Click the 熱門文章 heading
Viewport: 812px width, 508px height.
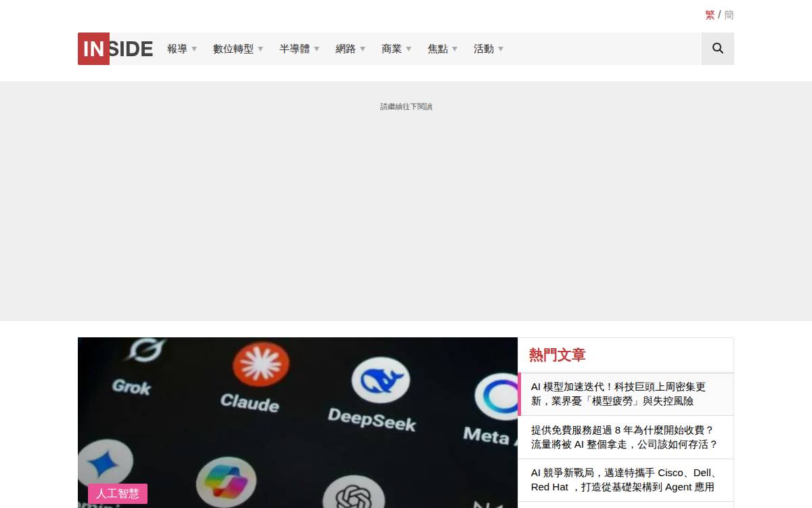(x=558, y=355)
